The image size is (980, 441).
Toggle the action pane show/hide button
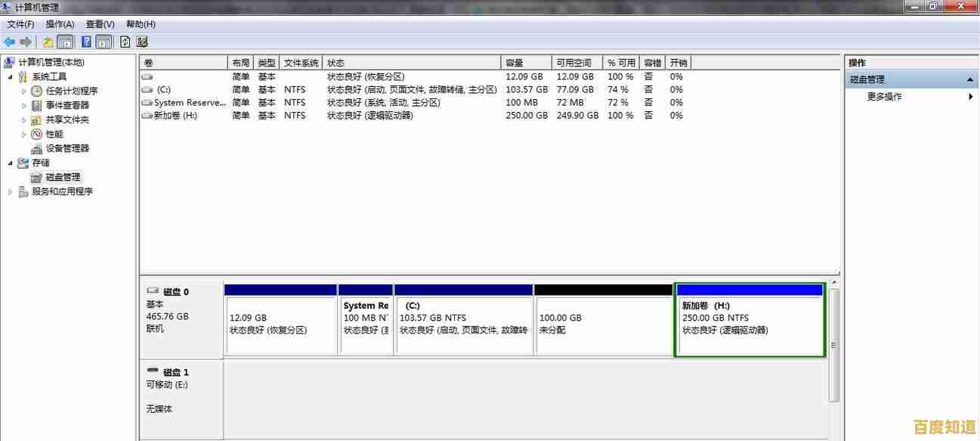104,42
